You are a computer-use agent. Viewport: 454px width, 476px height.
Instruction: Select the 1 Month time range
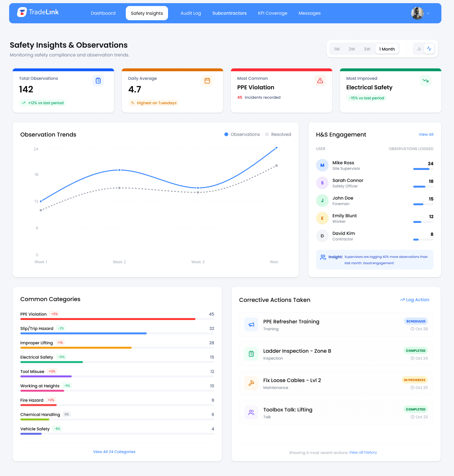[x=387, y=49]
